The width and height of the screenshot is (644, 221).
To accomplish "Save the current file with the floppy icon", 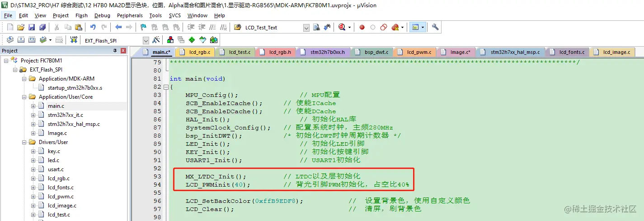I will coord(32,28).
